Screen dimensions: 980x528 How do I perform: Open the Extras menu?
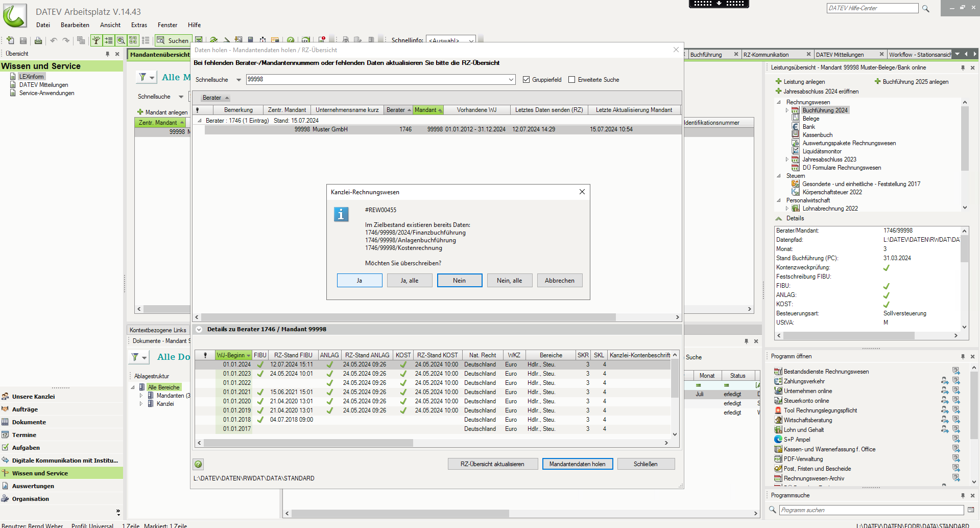pos(139,25)
